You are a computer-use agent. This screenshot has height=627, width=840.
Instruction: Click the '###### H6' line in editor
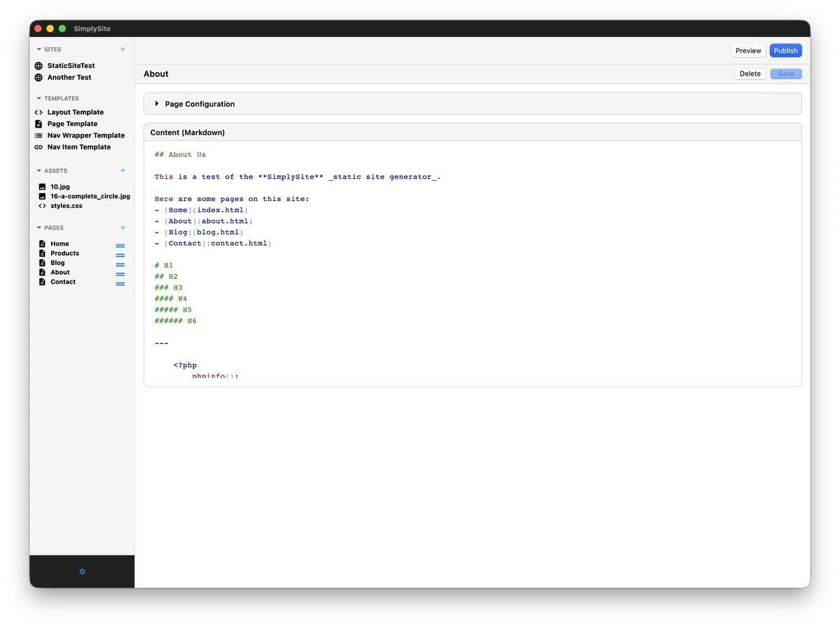(x=176, y=321)
